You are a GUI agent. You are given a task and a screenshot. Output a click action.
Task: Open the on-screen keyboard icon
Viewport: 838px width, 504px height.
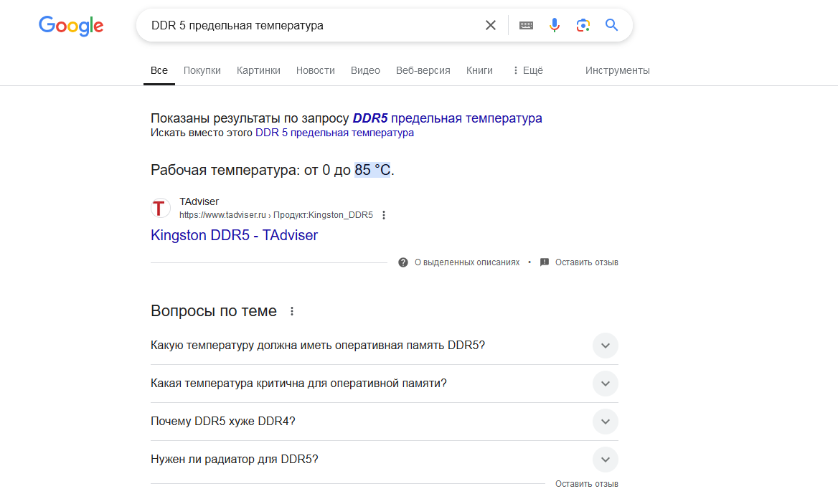point(526,26)
